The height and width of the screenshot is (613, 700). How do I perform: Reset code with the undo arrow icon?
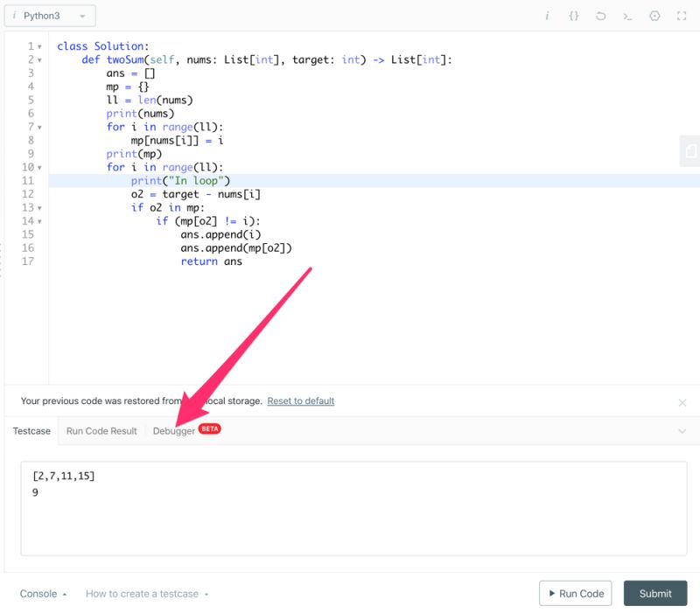click(x=600, y=16)
